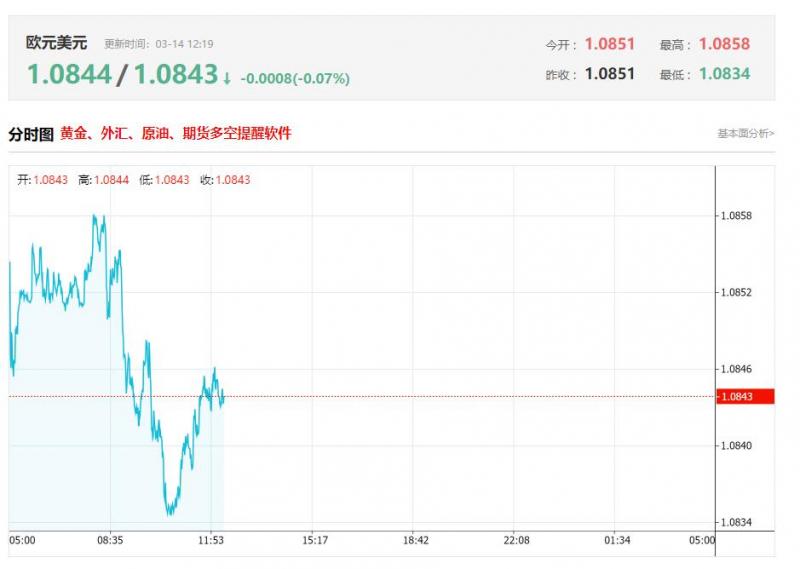Viewport: 800px width, 569px height.
Task: Click the chart line's lowest trough near 1.0834
Action: pos(170,513)
